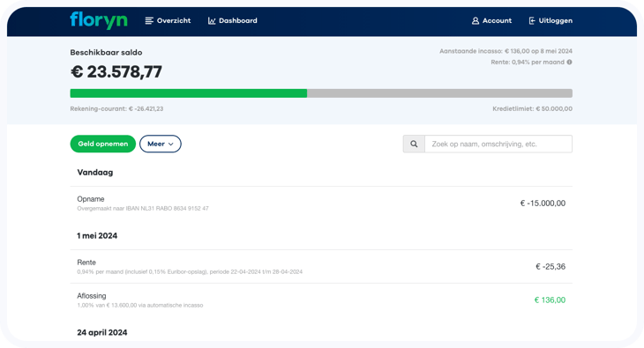Click the Euribor-opslag periode description
The height and width of the screenshot is (348, 644).
[x=190, y=271]
